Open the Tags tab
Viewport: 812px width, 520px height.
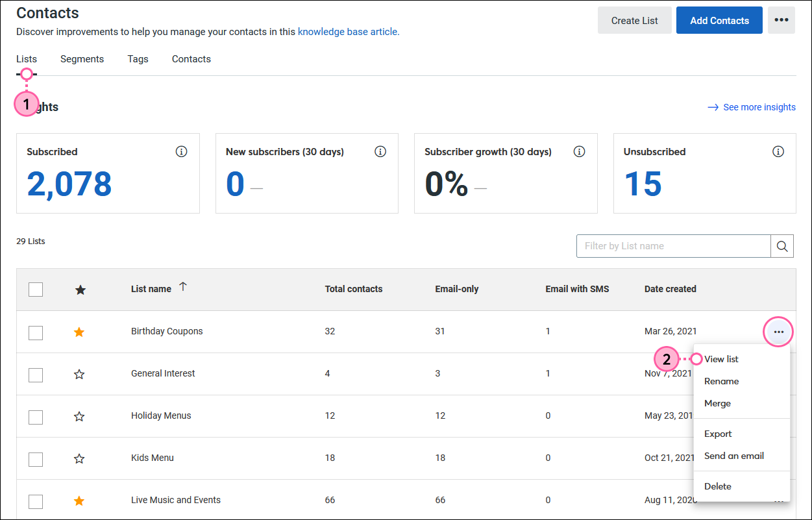138,59
